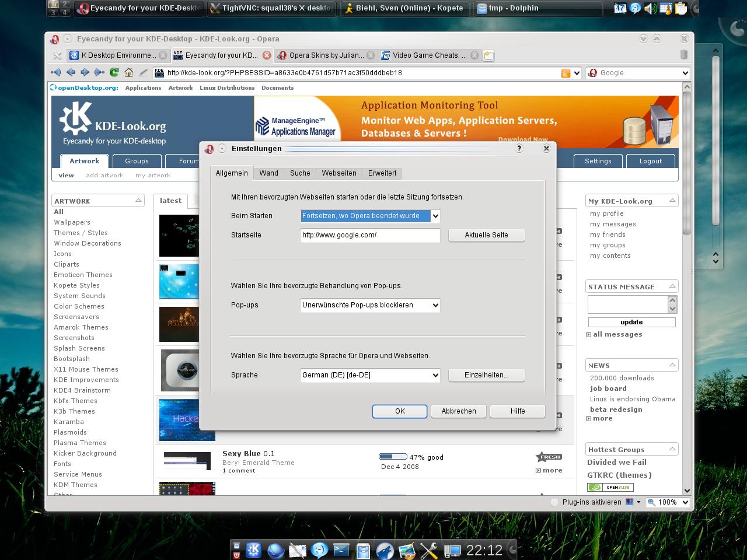Go forward using the Forward arrow icon
The width and height of the screenshot is (747, 560).
[85, 72]
